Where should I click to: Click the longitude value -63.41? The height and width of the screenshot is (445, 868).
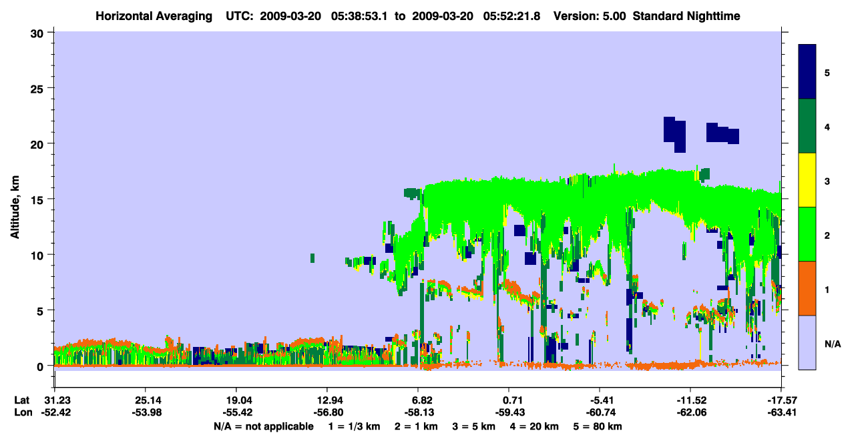click(781, 412)
